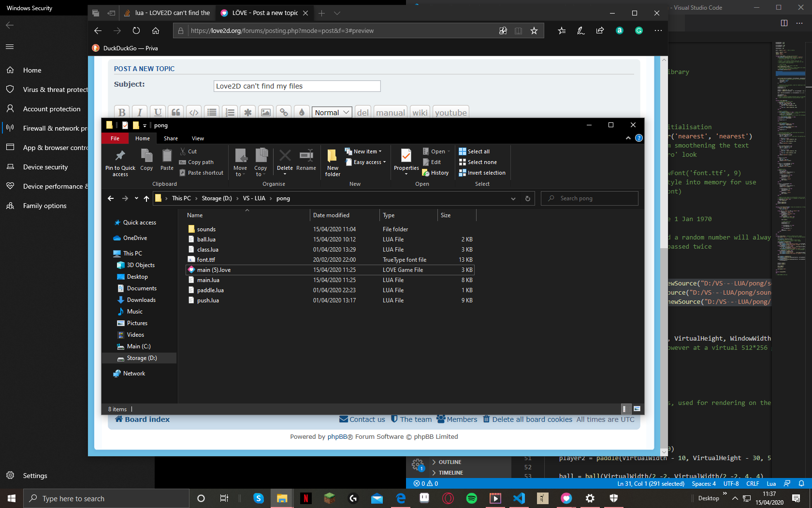The height and width of the screenshot is (508, 812).
Task: Select Storage (D:) in navigation pane
Action: [139, 358]
